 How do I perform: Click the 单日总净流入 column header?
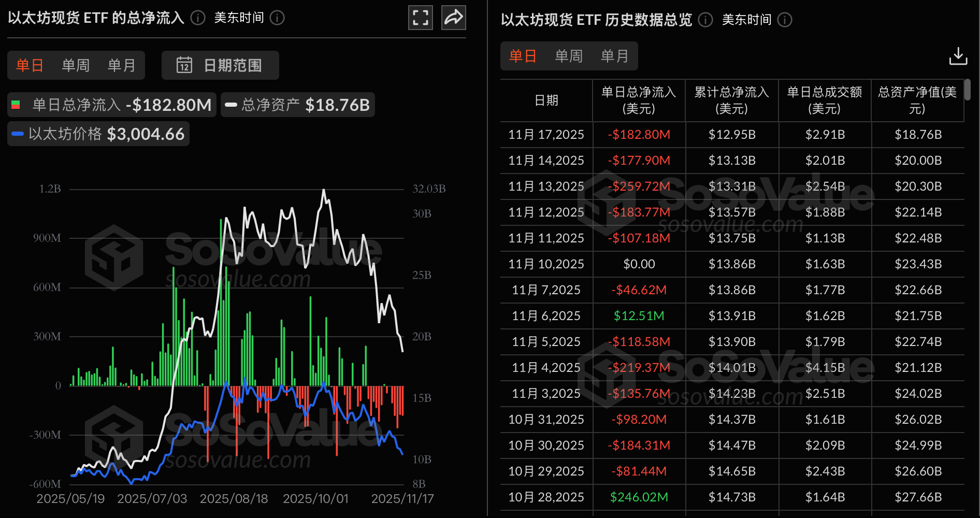[638, 100]
